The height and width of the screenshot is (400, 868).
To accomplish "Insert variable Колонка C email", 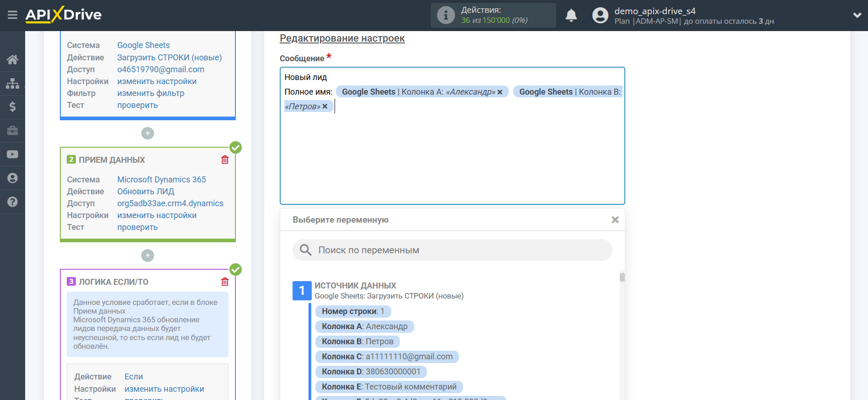I will [x=387, y=357].
